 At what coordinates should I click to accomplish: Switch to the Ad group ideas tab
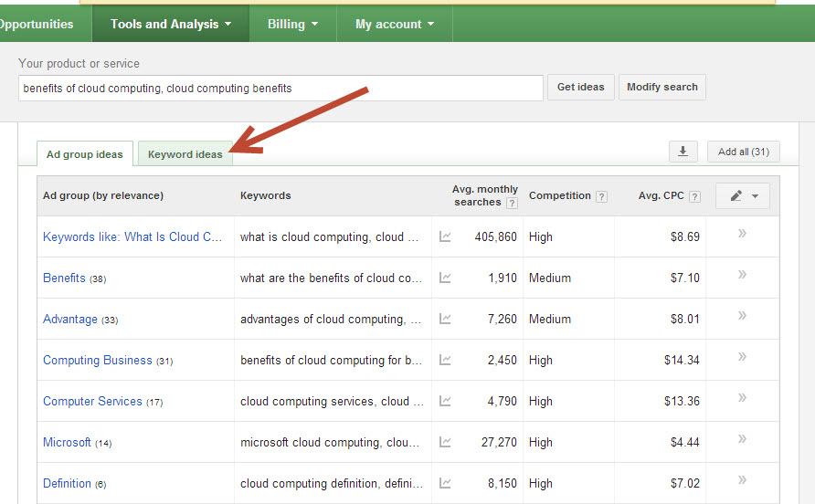(x=85, y=154)
